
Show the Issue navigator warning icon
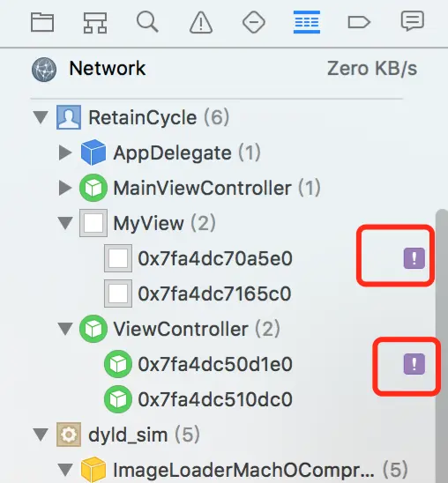click(200, 22)
